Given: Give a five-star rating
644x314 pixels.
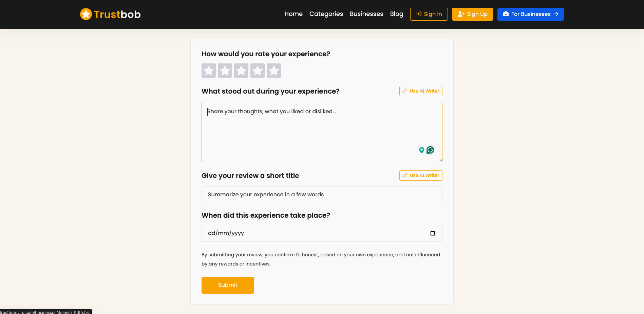Looking at the screenshot, I should 274,70.
